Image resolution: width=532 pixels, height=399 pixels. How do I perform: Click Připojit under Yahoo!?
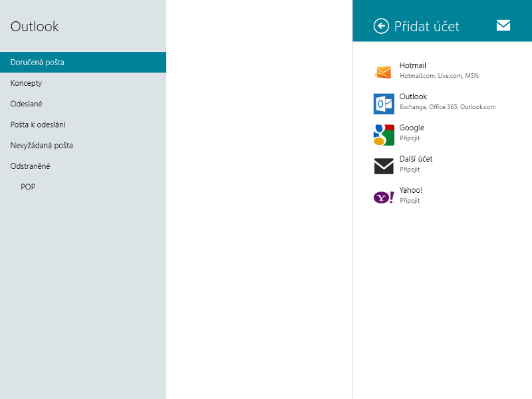(x=410, y=201)
